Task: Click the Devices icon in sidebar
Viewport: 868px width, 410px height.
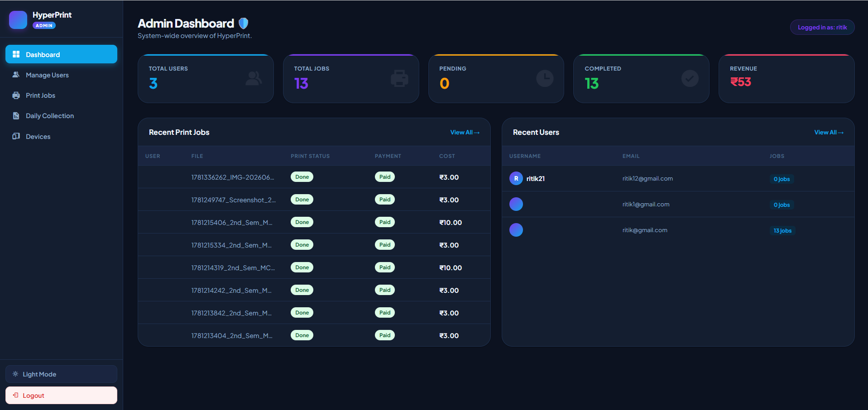Action: pyautogui.click(x=16, y=136)
